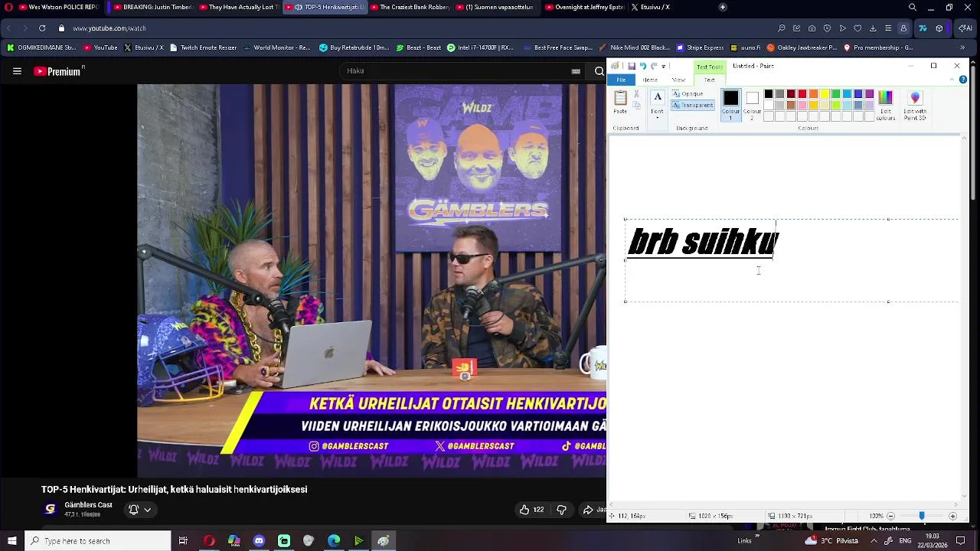980x551 pixels.
Task: Click the Text Tools contextual tab header
Action: pyautogui.click(x=710, y=67)
